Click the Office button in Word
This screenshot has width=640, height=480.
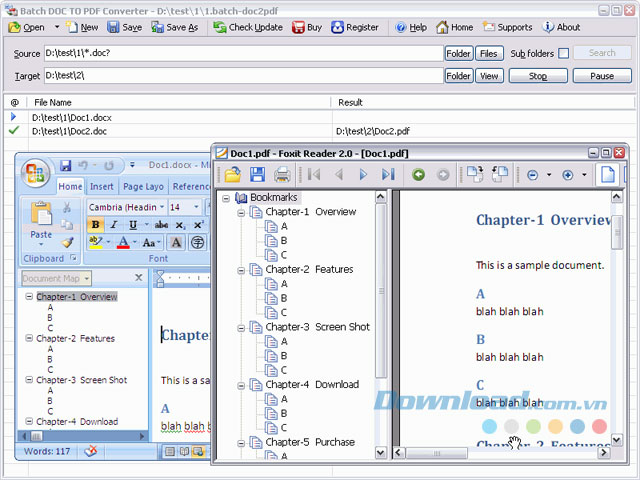(x=36, y=173)
